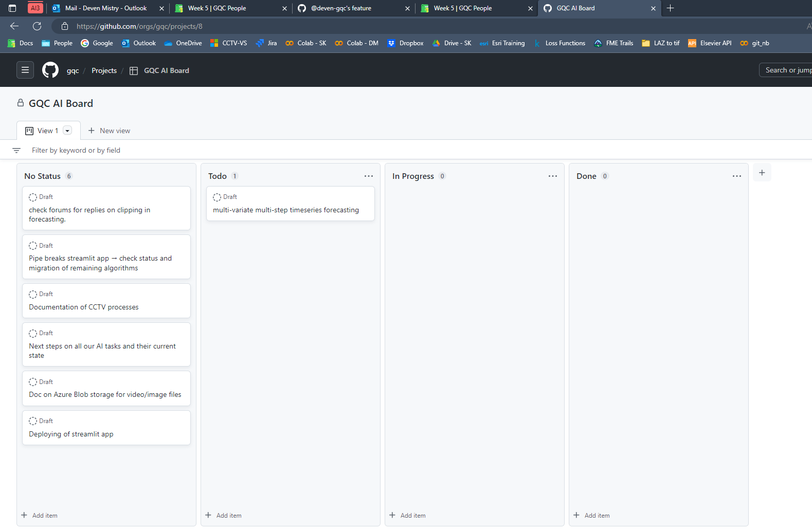Open In Progress column options menu
Screen dimensions: 812x530
(553, 176)
